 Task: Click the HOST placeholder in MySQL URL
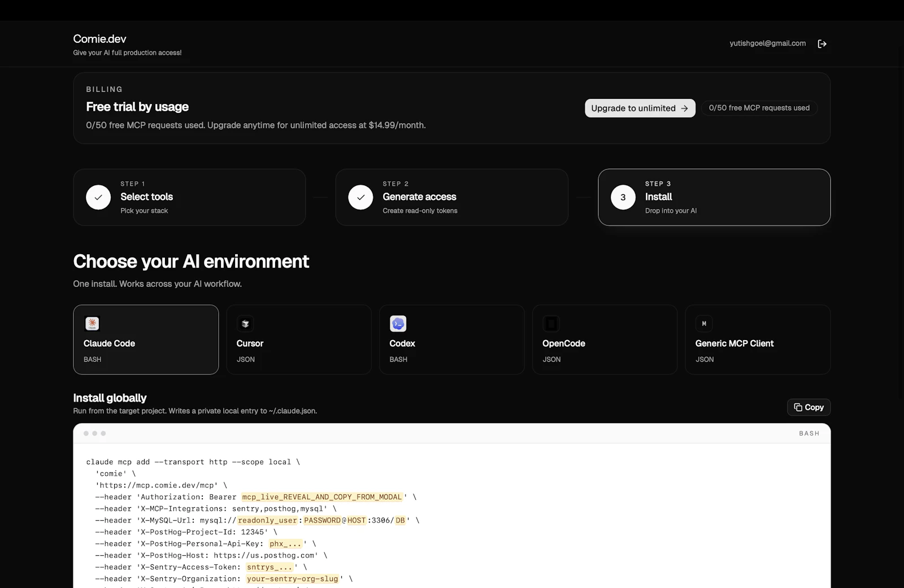tap(357, 520)
